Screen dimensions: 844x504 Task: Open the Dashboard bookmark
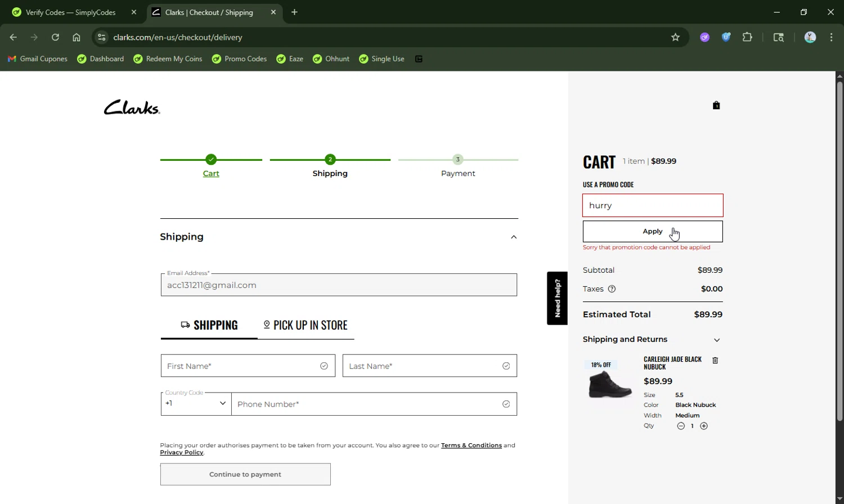[x=101, y=59]
